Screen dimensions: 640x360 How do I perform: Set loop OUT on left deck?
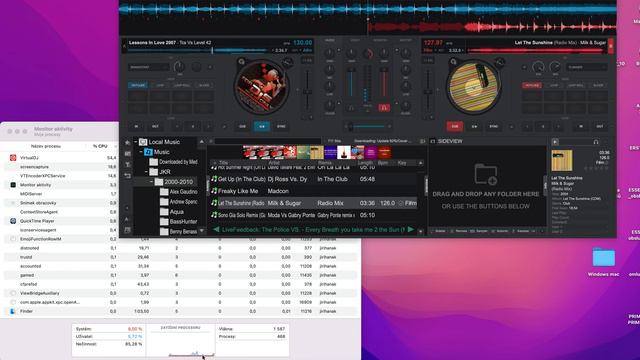155,127
